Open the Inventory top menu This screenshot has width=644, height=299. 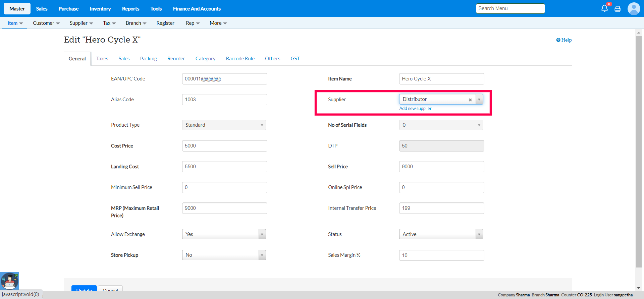[x=100, y=9]
